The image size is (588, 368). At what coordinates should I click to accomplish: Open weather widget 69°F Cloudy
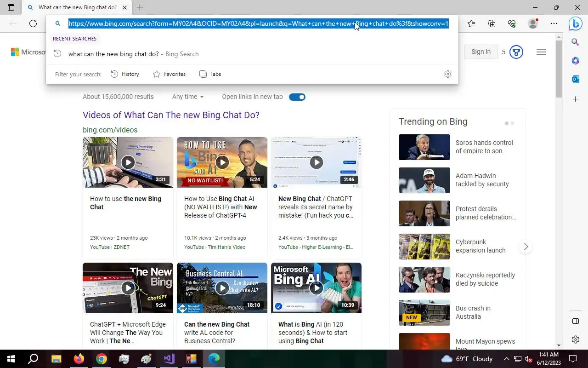467,359
